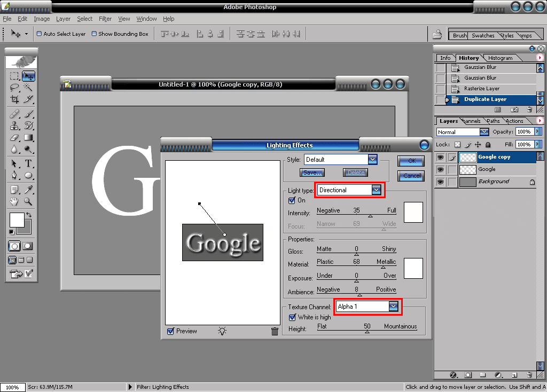Screen dimensions: 547x392
Task: Select the Notes tool
Action: click(14, 190)
